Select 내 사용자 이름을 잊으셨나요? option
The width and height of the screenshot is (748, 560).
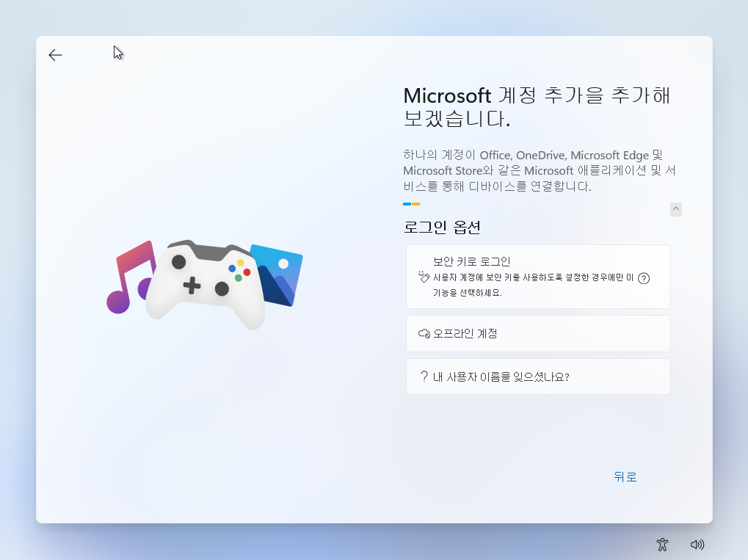click(538, 377)
